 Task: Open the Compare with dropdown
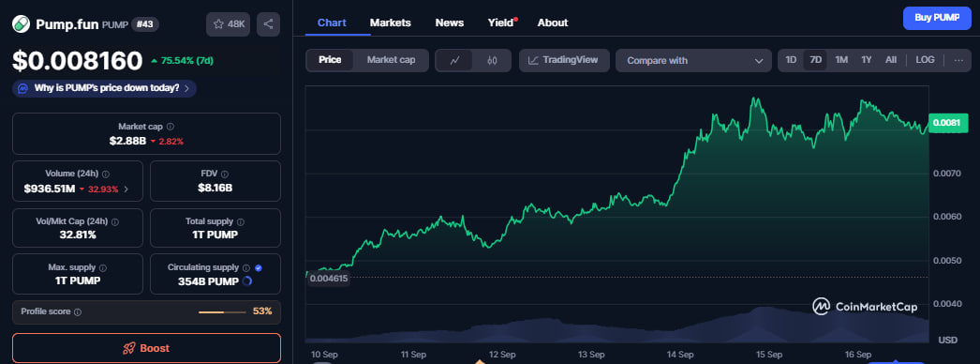(x=693, y=61)
